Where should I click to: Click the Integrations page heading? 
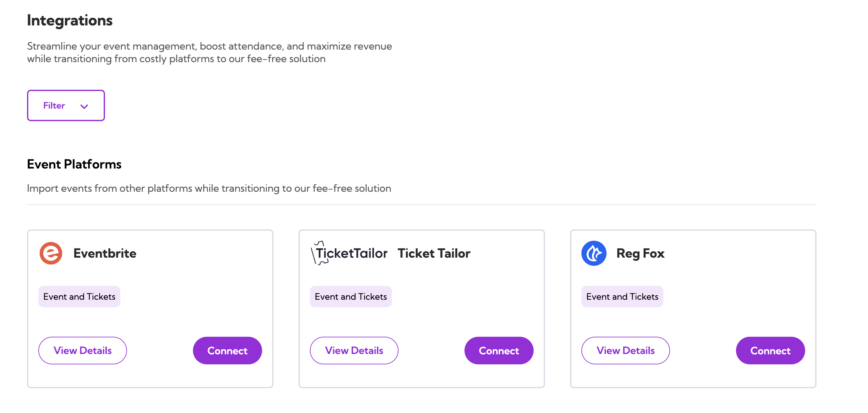[70, 20]
